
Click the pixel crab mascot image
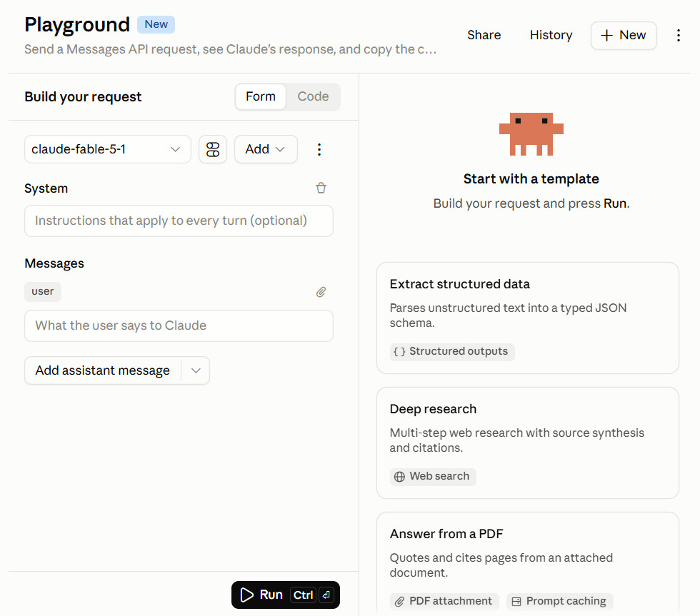coord(531,133)
